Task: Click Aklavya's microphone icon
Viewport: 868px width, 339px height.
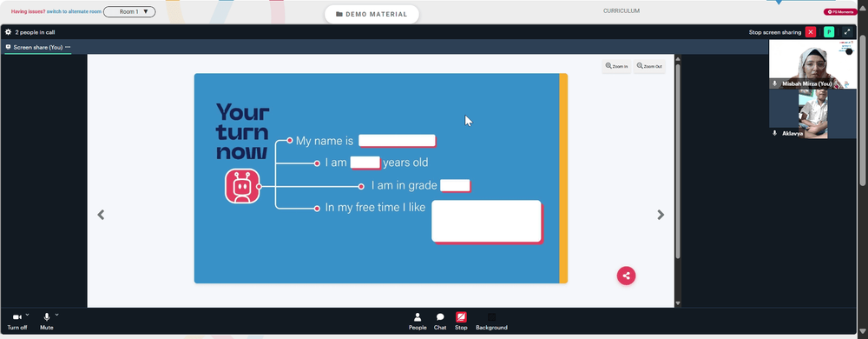Action: [774, 134]
